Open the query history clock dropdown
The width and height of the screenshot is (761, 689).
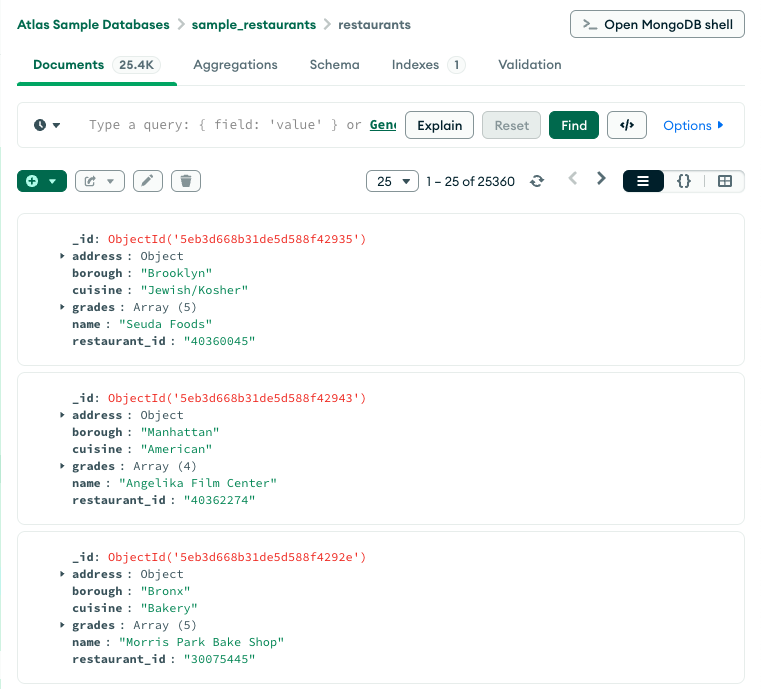coord(46,125)
